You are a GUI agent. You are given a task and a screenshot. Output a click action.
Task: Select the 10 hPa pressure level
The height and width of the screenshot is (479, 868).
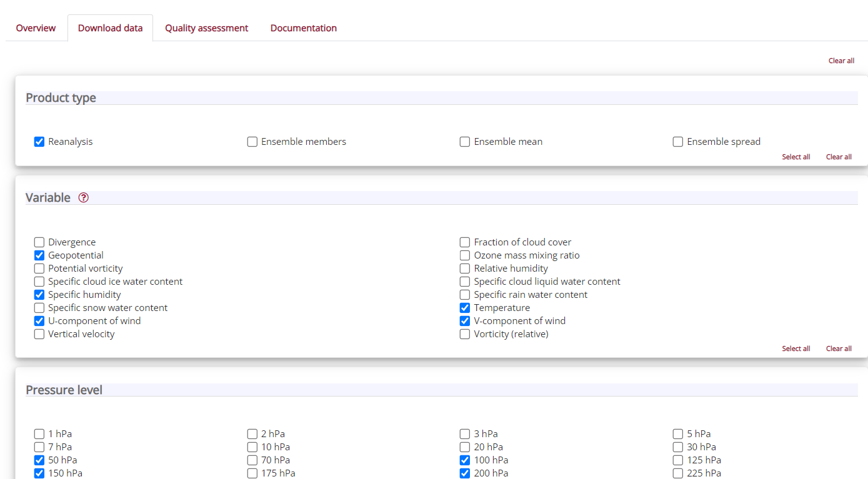pyautogui.click(x=252, y=447)
